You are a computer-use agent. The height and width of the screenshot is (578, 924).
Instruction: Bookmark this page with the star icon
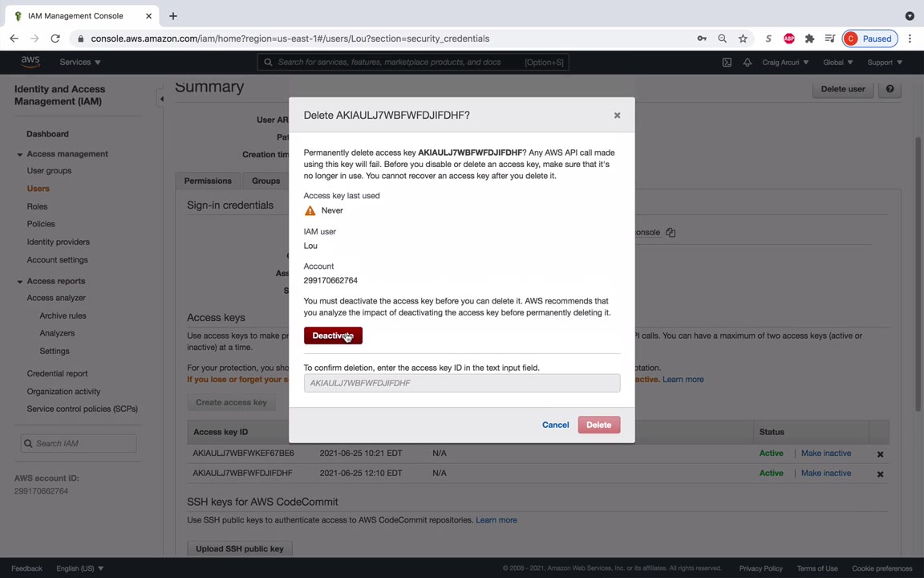coord(743,39)
